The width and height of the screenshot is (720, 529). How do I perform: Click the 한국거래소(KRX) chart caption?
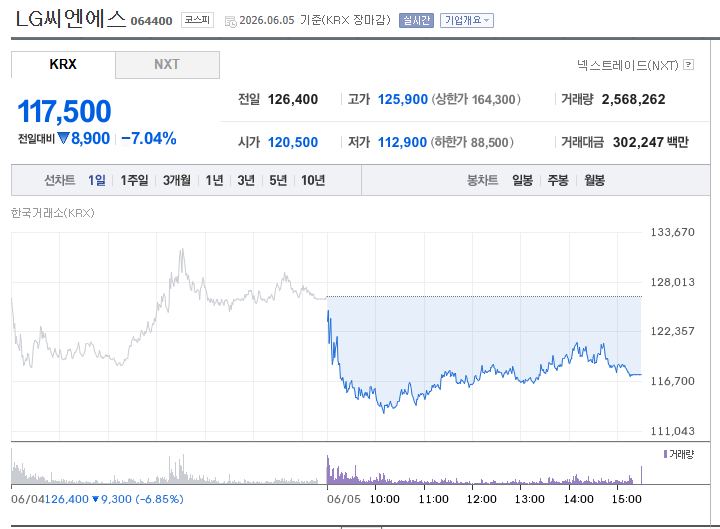point(53,213)
